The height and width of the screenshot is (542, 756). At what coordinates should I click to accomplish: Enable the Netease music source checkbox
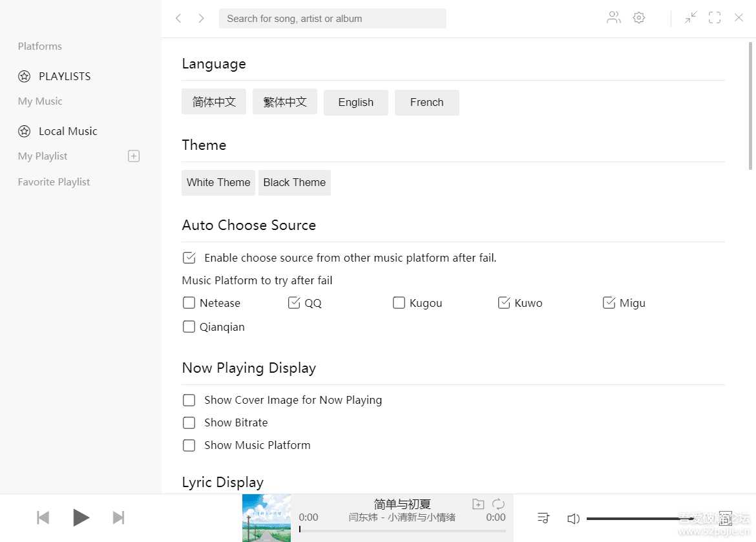click(189, 302)
